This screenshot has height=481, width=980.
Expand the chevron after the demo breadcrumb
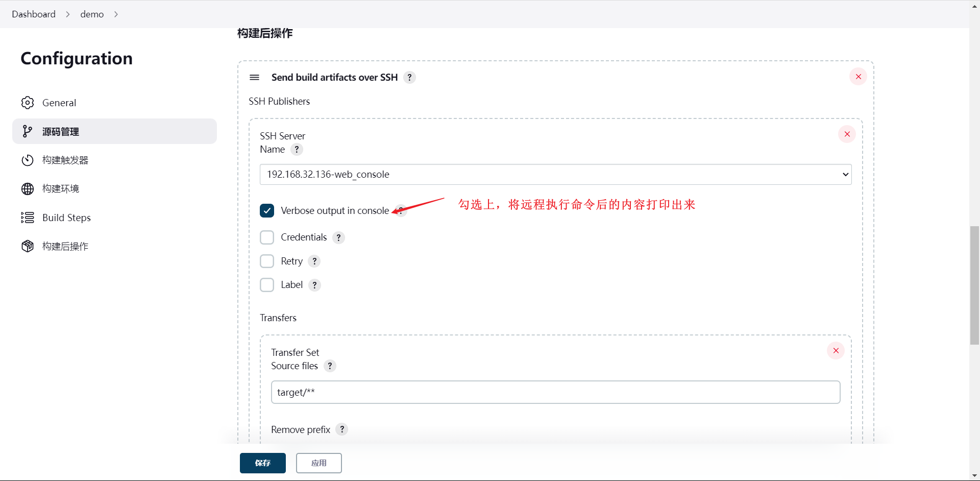116,14
